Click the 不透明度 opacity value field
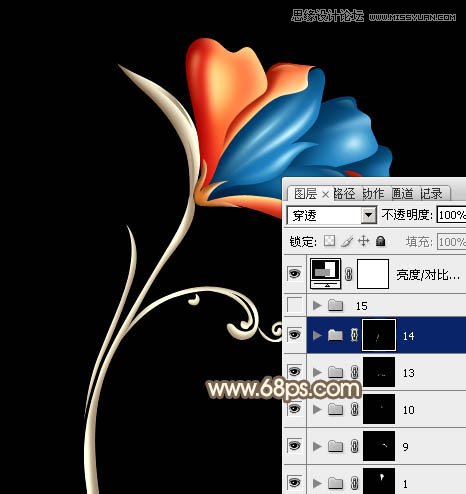 tap(452, 215)
